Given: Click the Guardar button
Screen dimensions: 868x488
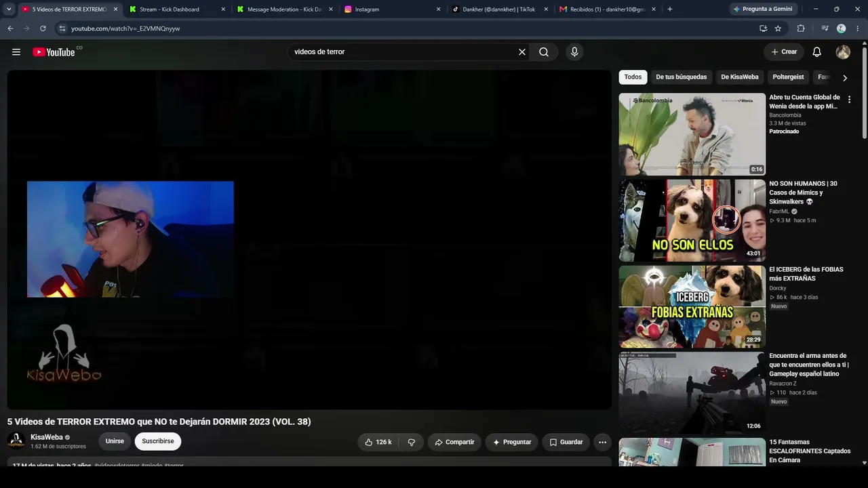Looking at the screenshot, I should [x=566, y=442].
